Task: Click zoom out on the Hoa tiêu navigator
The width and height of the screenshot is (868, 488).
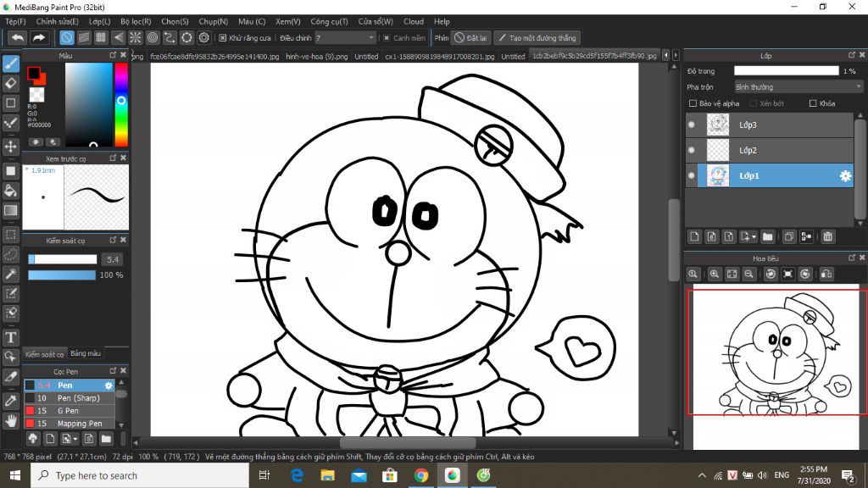Action: coord(749,274)
